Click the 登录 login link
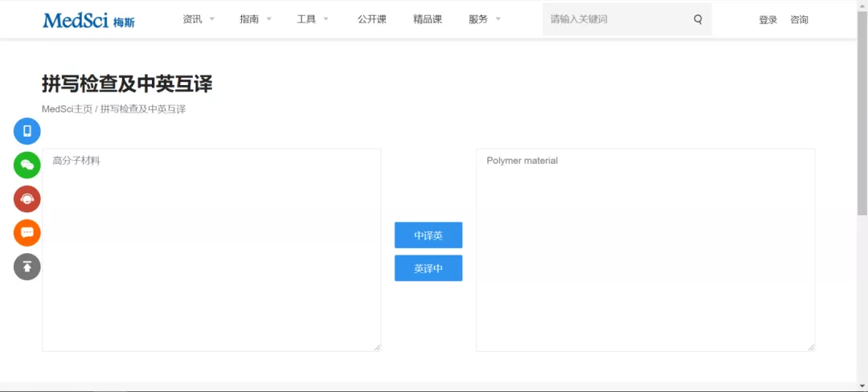Viewport: 868px width, 392px height. pyautogui.click(x=768, y=20)
